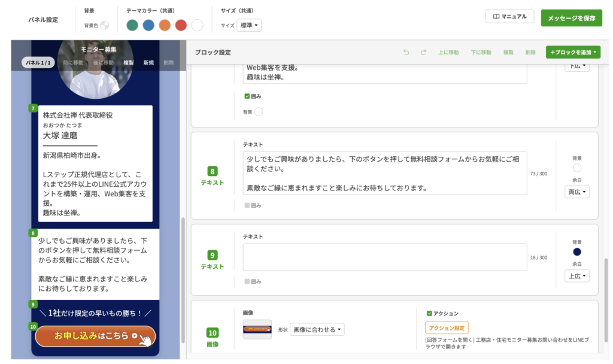Save with メッセージを保存 button

pyautogui.click(x=571, y=18)
